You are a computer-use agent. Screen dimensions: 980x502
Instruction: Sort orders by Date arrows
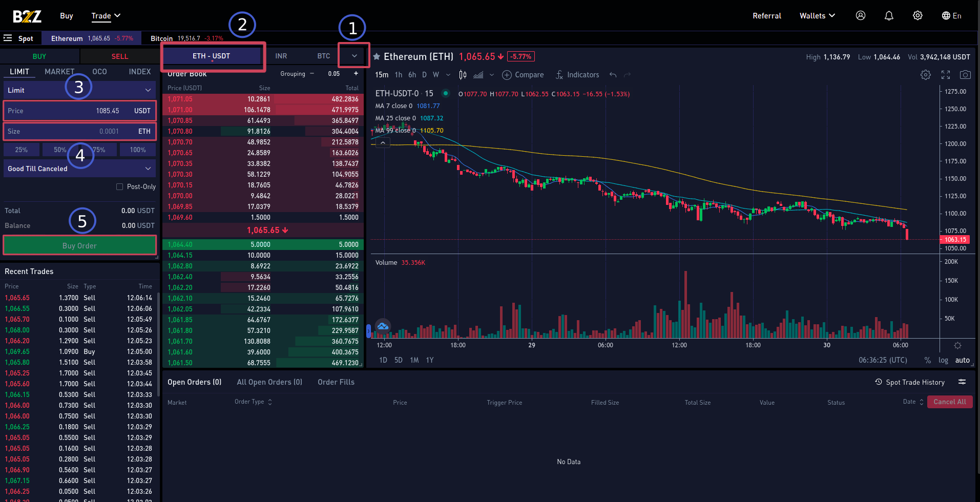[922, 402]
